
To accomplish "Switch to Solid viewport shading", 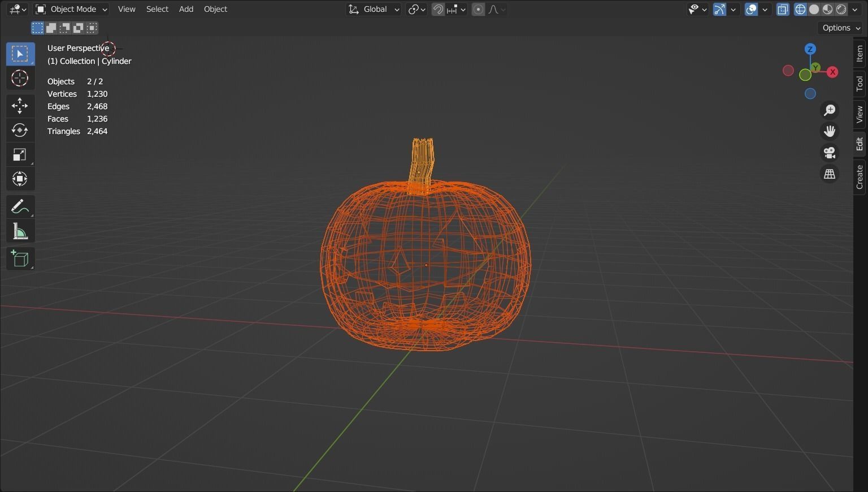I will click(814, 9).
